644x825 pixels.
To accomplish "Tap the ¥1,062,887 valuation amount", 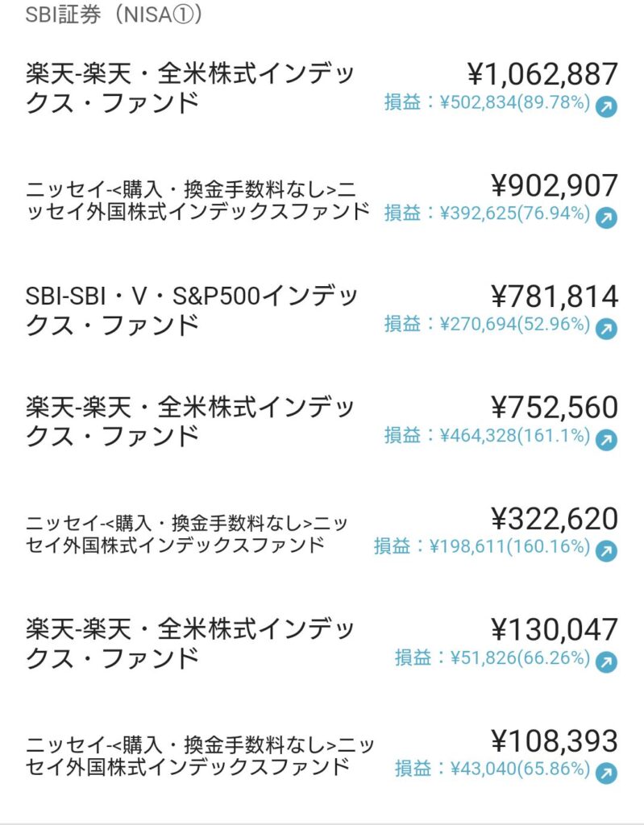I will pyautogui.click(x=542, y=74).
